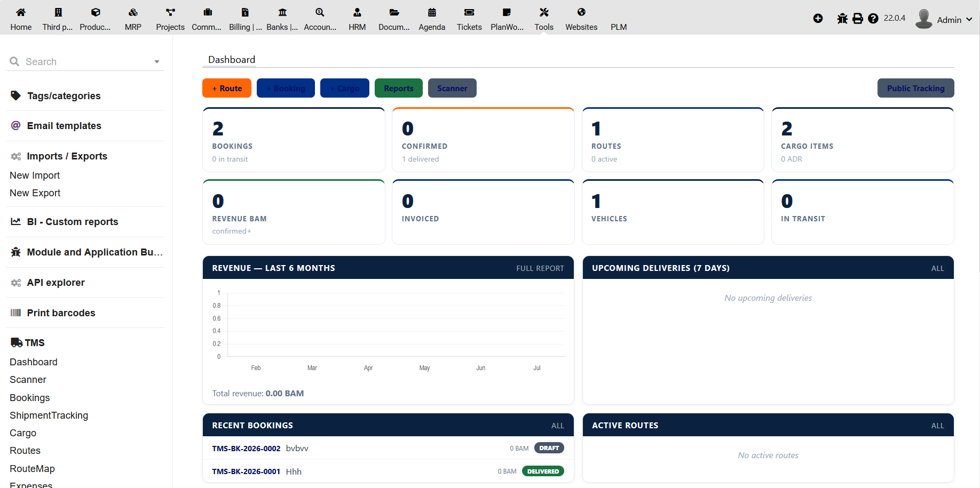Viewport: 980px width, 488px height.
Task: Open Agenda calendar icon
Action: (432, 12)
